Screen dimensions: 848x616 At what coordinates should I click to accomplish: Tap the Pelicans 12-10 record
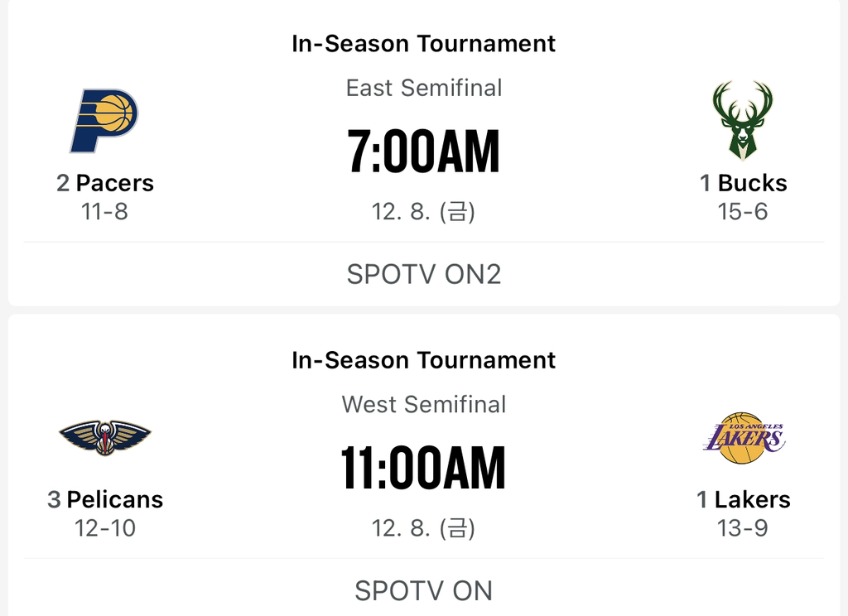pyautogui.click(x=105, y=528)
